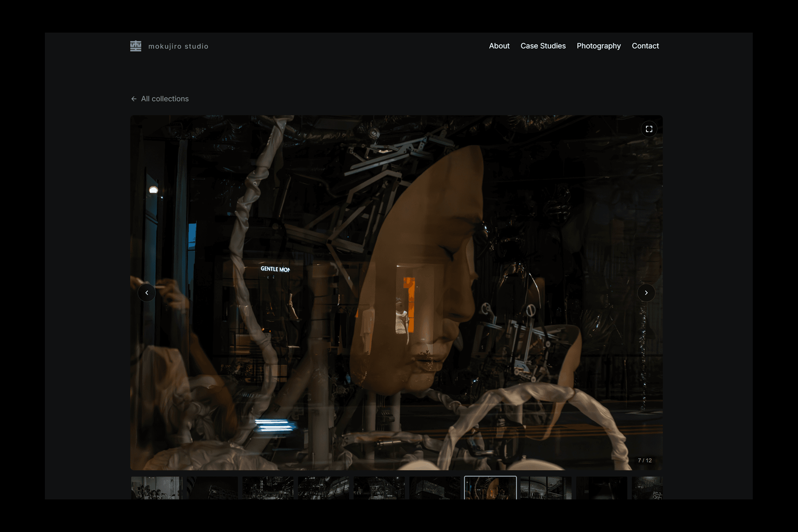Advance to the next photo
The width and height of the screenshot is (798, 532).
point(646,293)
